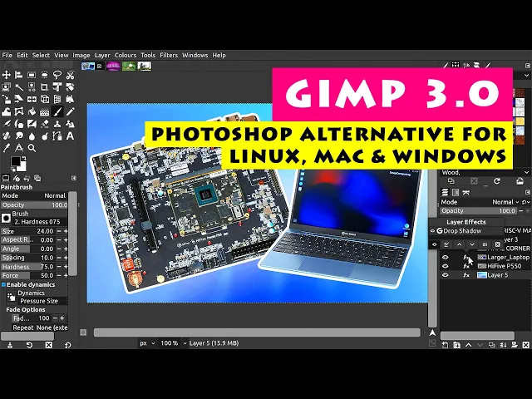Select the Heal tool

pos(6,136)
